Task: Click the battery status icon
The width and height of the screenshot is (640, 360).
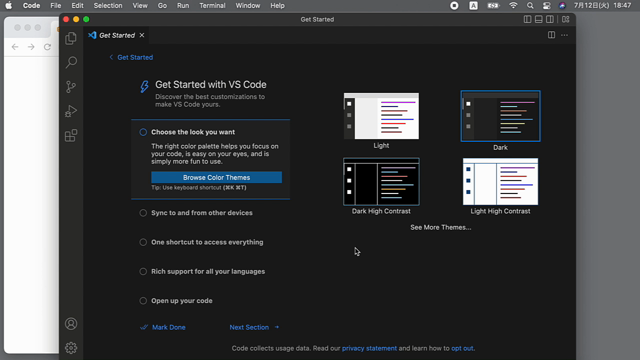Action: pyautogui.click(x=493, y=6)
